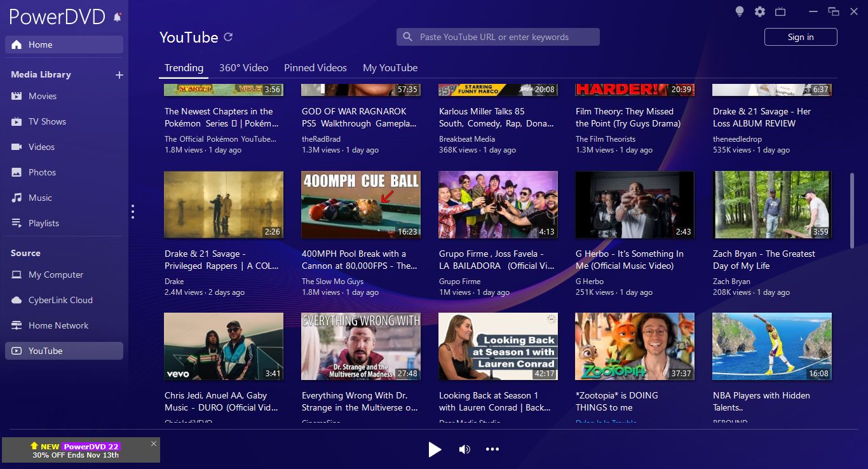Open 400MPH Cue Ball video thumbnail
The width and height of the screenshot is (868, 469).
point(361,205)
